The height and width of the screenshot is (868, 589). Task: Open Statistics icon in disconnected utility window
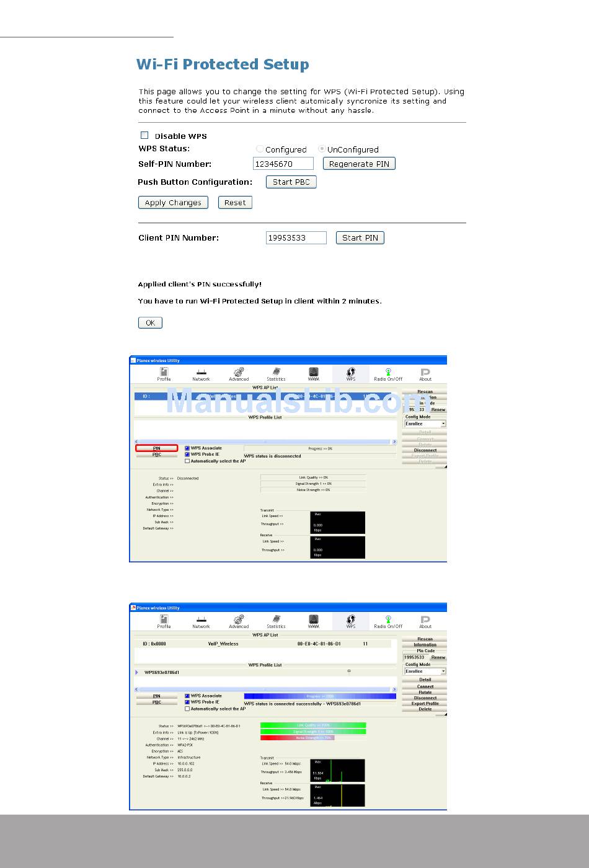276,374
